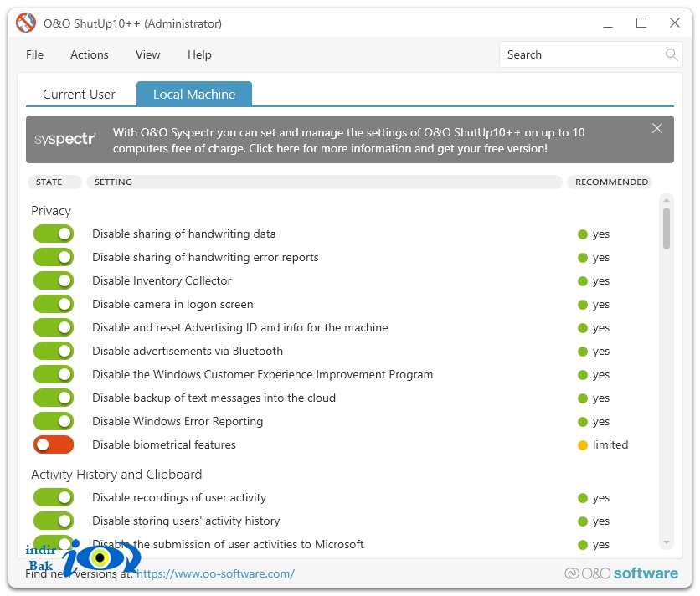The image size is (700, 596).
Task: Click green recommended dot for Inventory Collector
Action: tap(582, 281)
